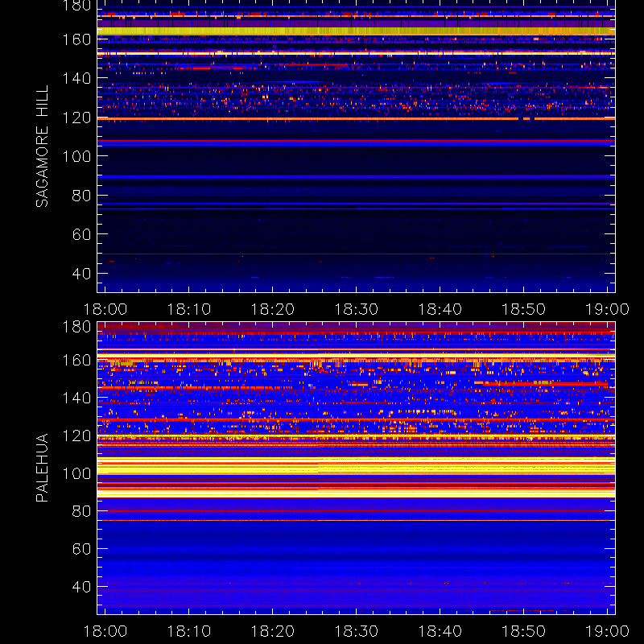644x644 pixels.
Task: Click 18:20 time label under Sagamore Hill plot
Action: pyautogui.click(x=273, y=309)
